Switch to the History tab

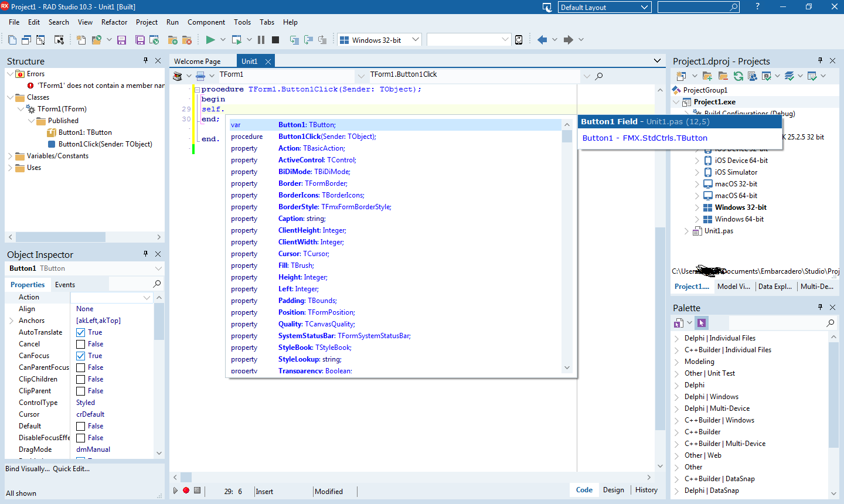pyautogui.click(x=646, y=490)
